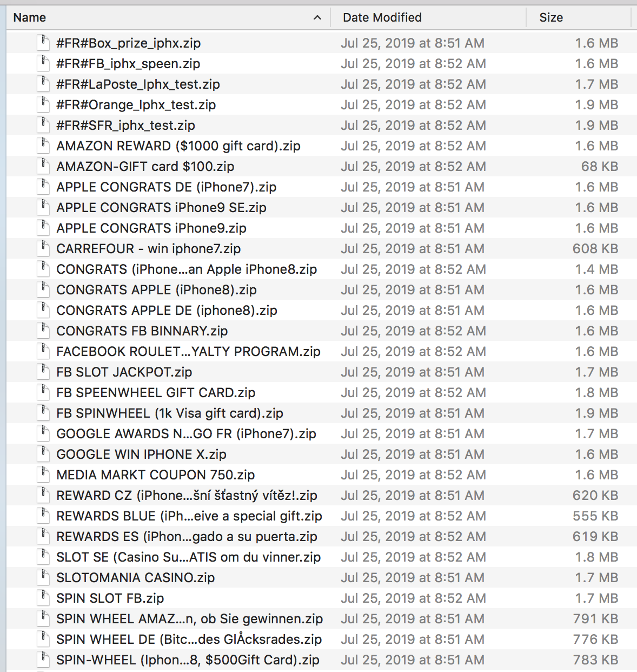Select the SPIN SLOT FB.zip icon
Viewport: 637px width, 672px height.
(43, 598)
